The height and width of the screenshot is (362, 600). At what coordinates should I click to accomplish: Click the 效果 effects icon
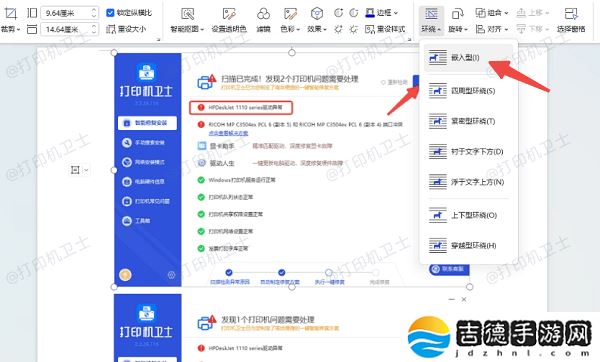pyautogui.click(x=316, y=14)
